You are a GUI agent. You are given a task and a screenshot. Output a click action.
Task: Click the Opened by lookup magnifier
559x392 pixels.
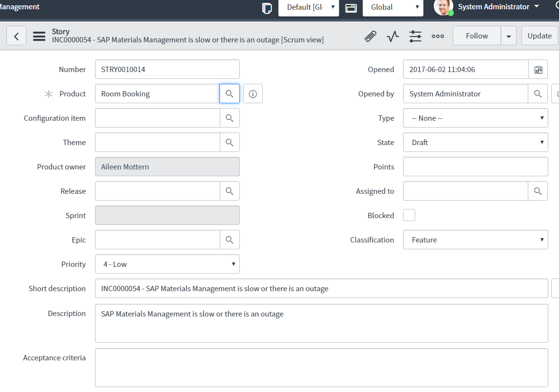[538, 93]
